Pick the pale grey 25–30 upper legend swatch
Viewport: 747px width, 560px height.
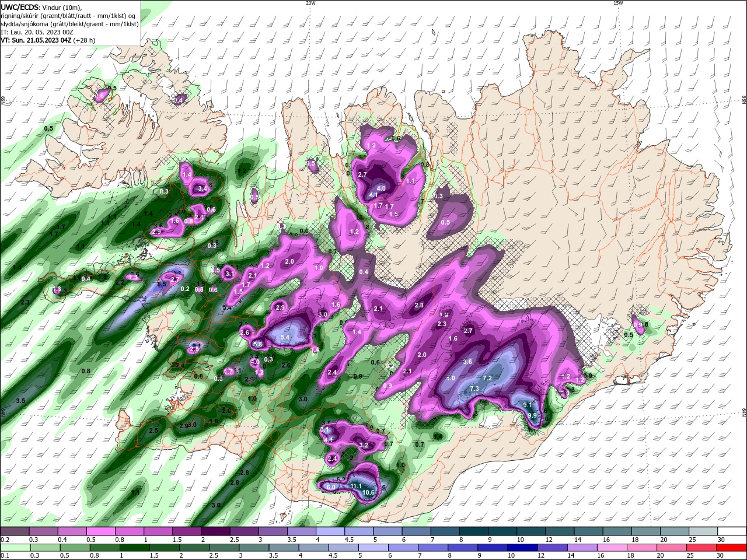(704, 531)
